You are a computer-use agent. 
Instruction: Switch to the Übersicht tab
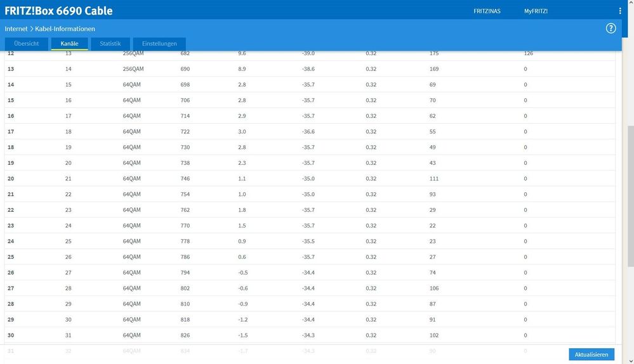pos(26,44)
